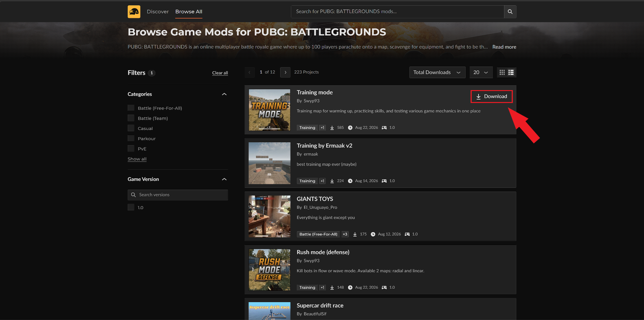Screen dimensions: 644x320
Task: Open Training mode project title
Action: tap(315, 92)
